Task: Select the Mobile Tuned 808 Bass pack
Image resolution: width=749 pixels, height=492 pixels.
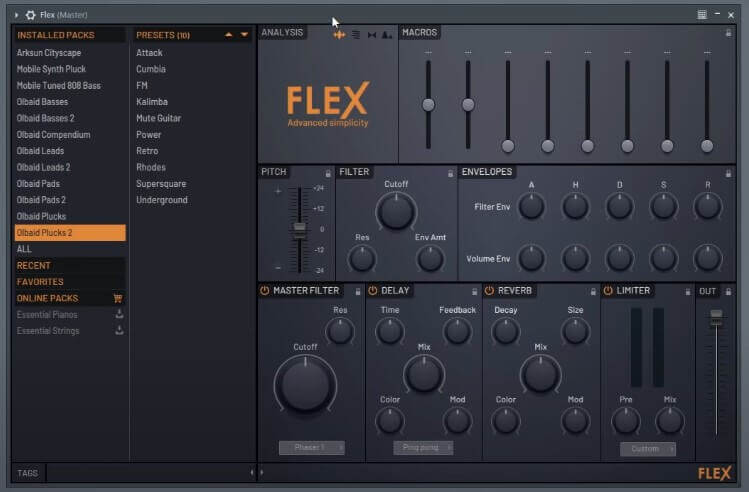Action: tap(59, 86)
